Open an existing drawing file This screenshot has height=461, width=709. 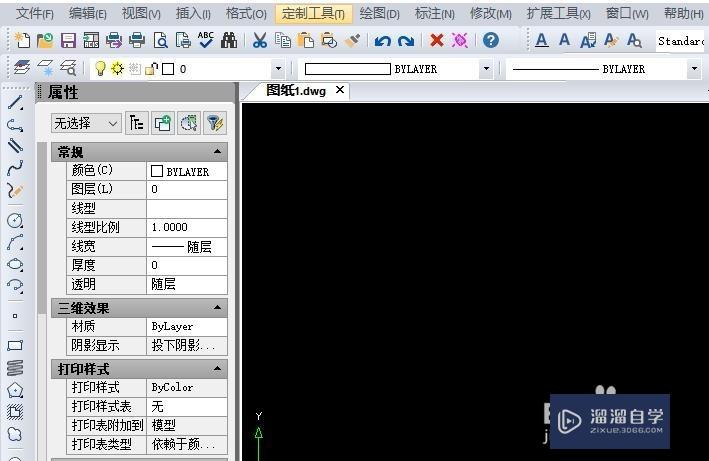pos(45,41)
